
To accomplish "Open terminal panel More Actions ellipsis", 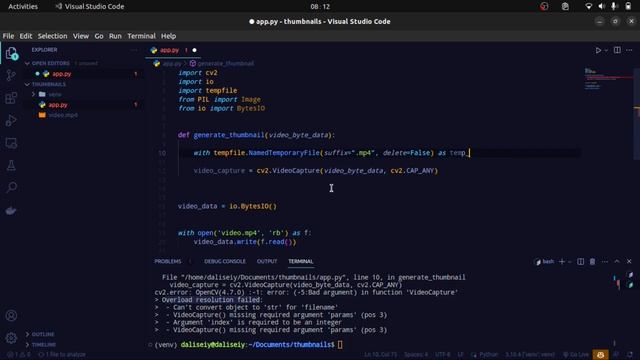I will (604, 262).
